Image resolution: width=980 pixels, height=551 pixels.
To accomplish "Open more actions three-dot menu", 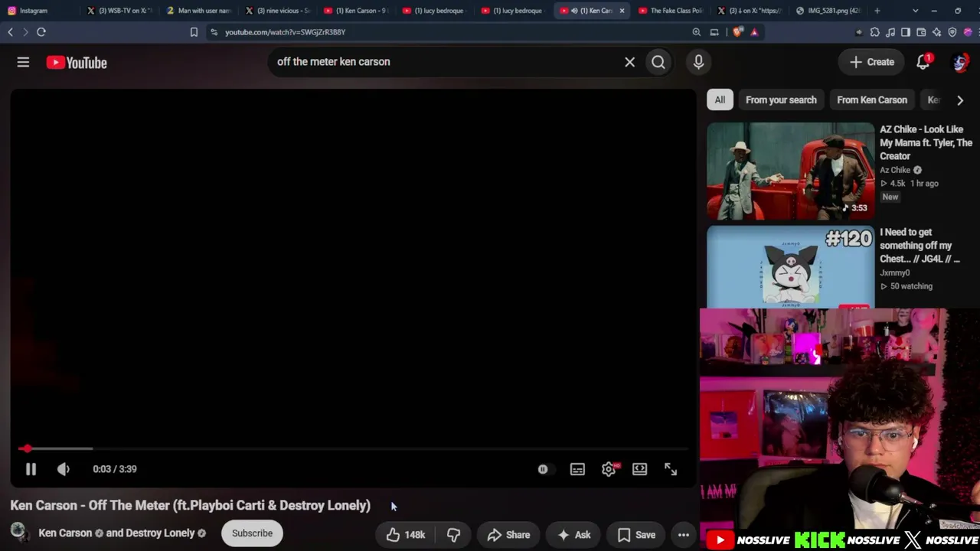I will click(684, 535).
